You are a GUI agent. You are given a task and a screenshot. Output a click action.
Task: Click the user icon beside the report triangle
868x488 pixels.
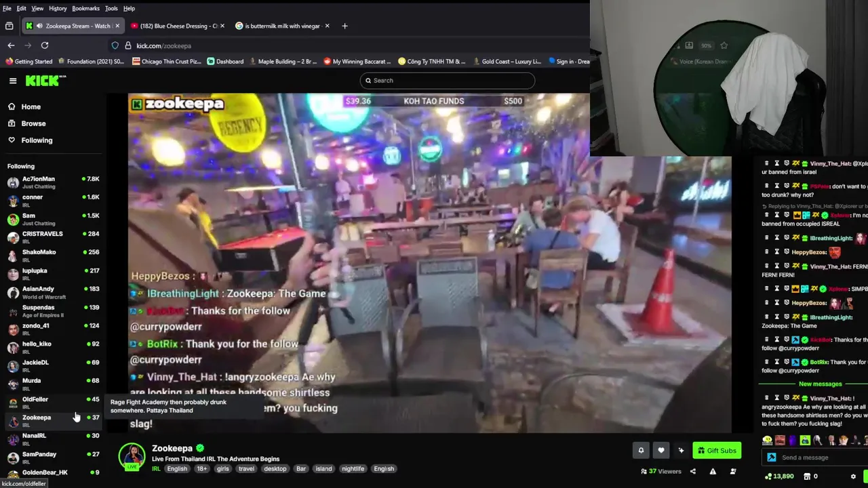pyautogui.click(x=733, y=471)
